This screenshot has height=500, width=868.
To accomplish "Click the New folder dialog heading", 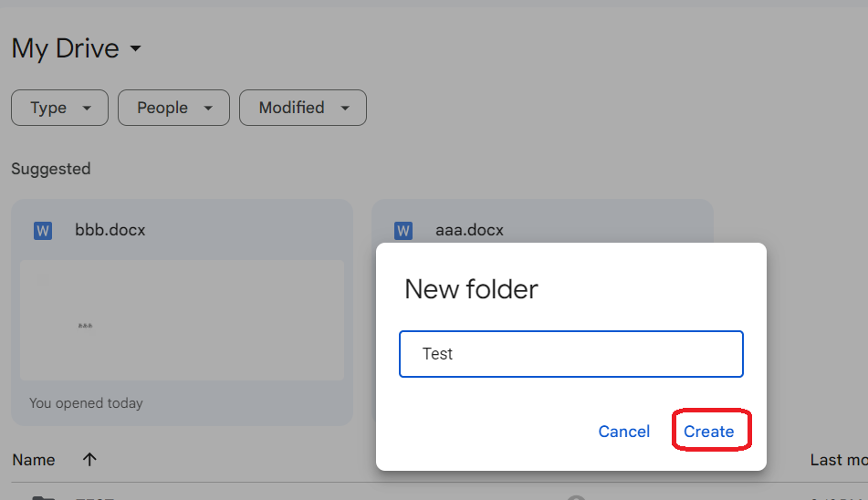I will tap(471, 288).
